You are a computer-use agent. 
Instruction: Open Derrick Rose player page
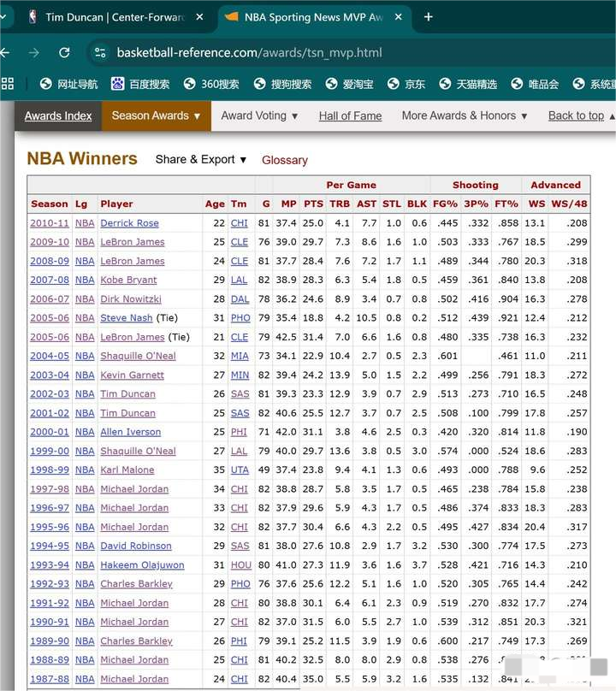pos(130,223)
